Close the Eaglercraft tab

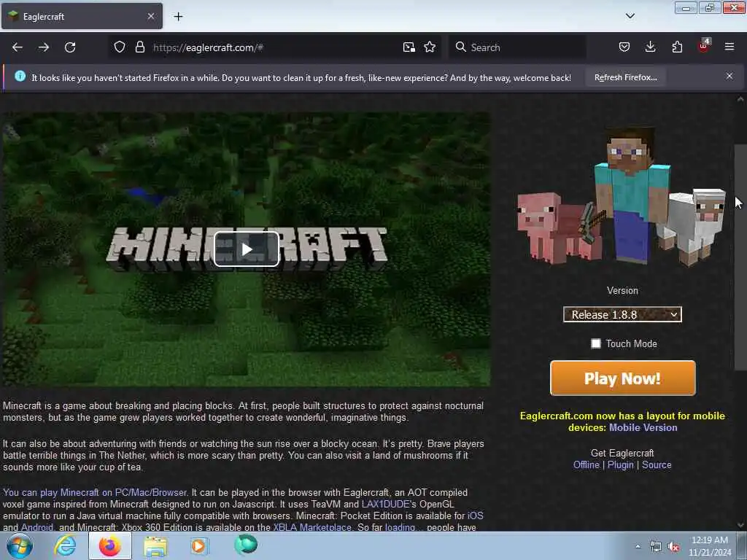pos(151,16)
